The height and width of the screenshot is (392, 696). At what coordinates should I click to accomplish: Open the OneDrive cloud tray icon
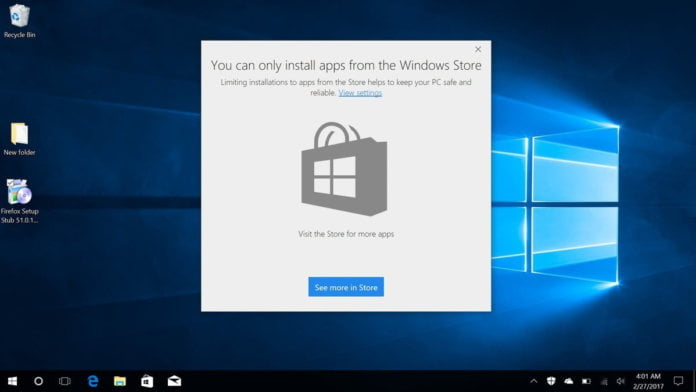pos(569,381)
